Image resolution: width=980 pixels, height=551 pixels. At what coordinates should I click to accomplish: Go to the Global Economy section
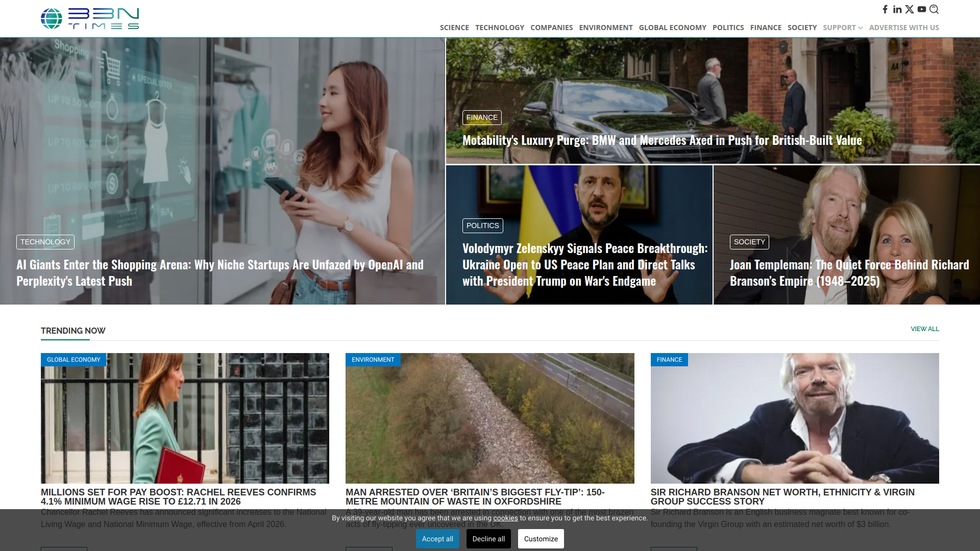(672, 28)
